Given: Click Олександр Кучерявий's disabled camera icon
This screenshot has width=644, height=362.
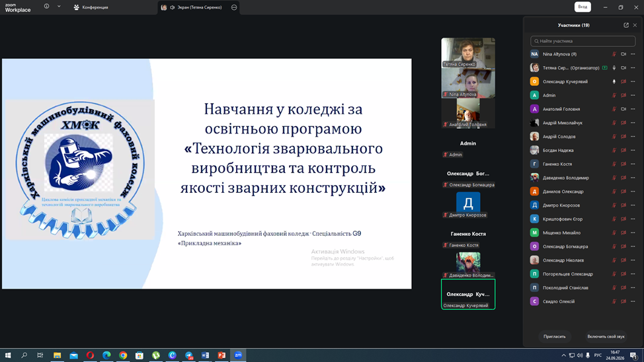Looking at the screenshot, I should (x=624, y=82).
